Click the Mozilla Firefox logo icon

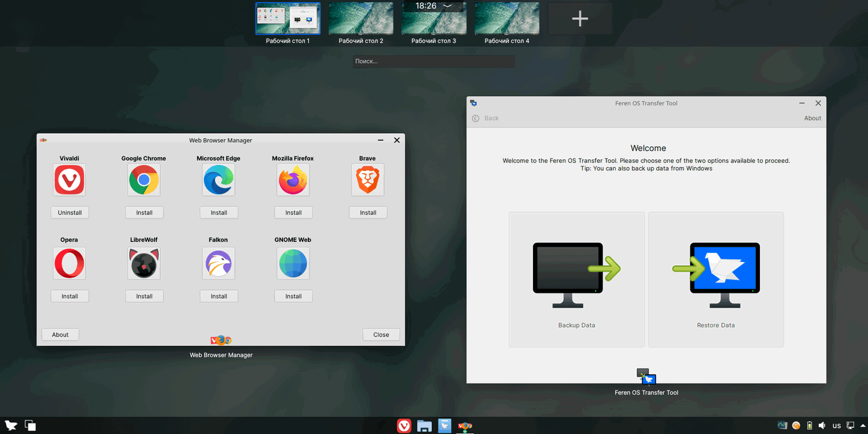pos(293,179)
